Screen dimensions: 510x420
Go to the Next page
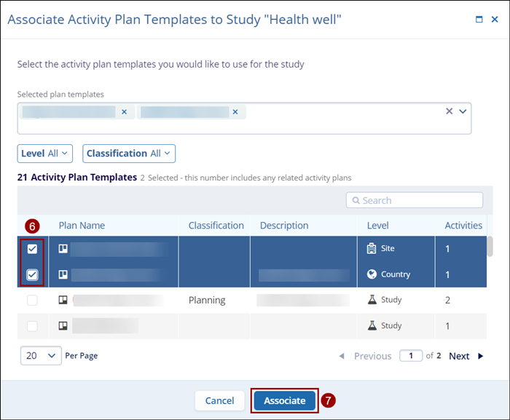pos(464,356)
